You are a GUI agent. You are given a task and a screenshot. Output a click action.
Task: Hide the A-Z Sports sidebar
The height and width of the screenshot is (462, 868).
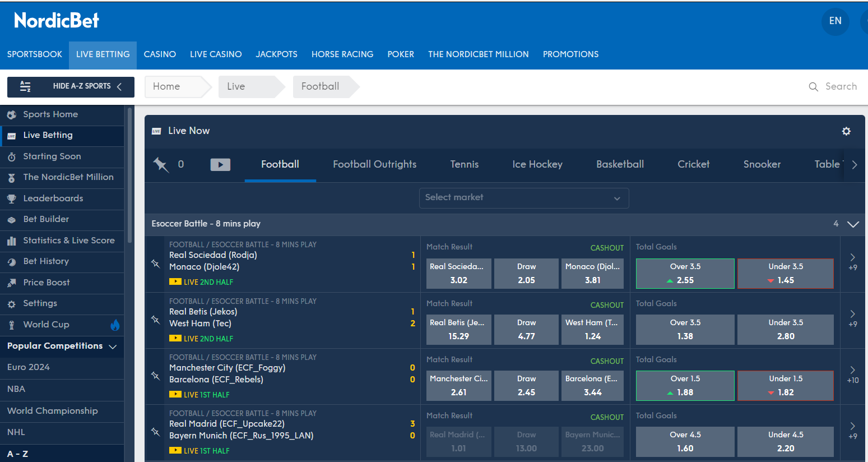[71, 87]
